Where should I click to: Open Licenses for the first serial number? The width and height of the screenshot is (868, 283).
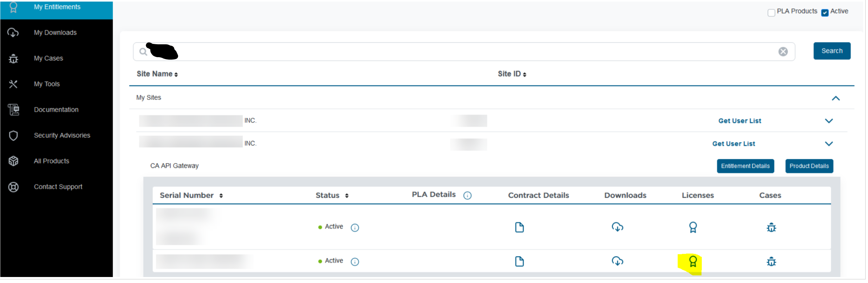(x=692, y=227)
